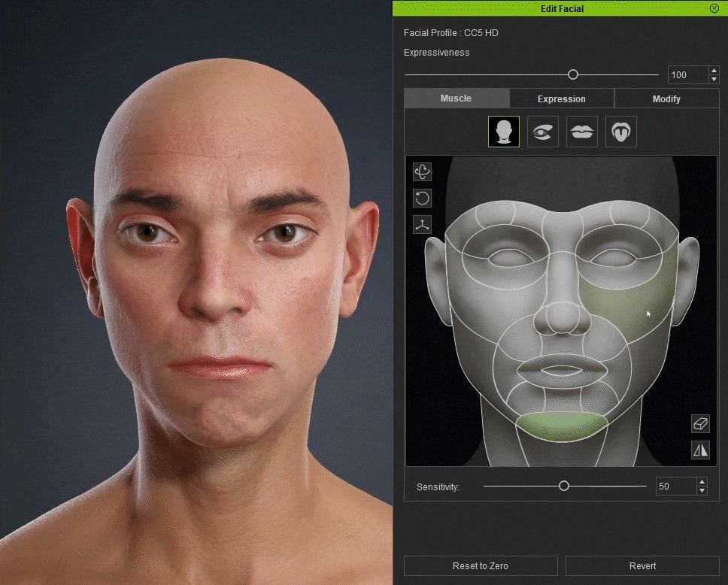Switch to the lips muscle panel icon

click(582, 132)
